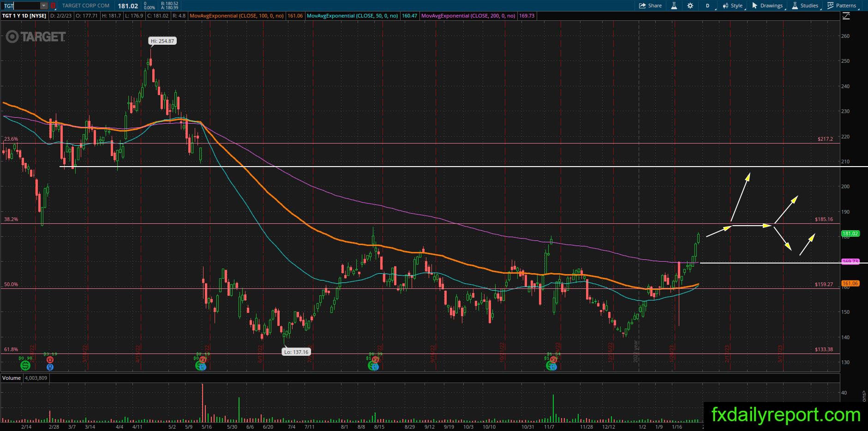868x431 pixels.
Task: Open the Style menu
Action: pos(733,6)
